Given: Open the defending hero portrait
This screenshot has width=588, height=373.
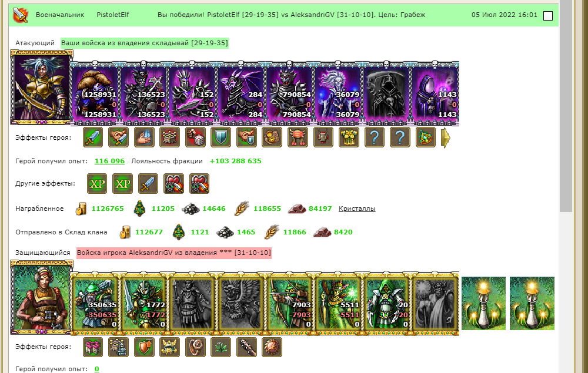Looking at the screenshot, I should point(41,297).
